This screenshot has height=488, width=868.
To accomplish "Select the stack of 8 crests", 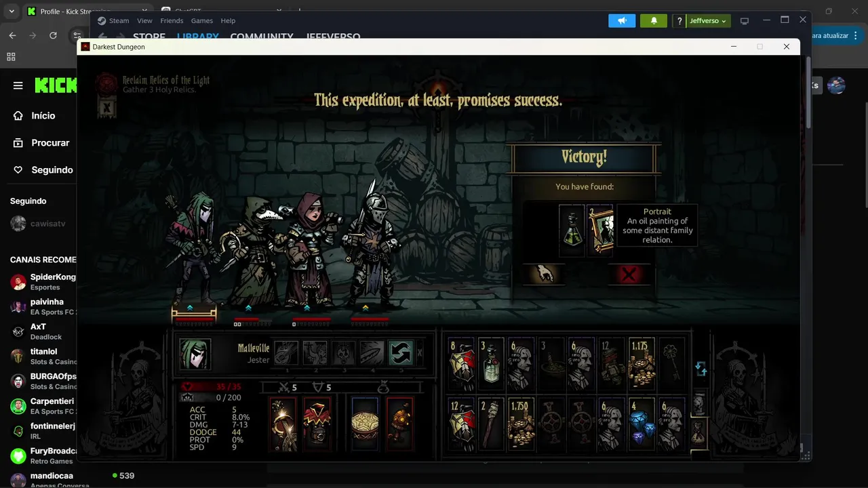I will point(462,365).
